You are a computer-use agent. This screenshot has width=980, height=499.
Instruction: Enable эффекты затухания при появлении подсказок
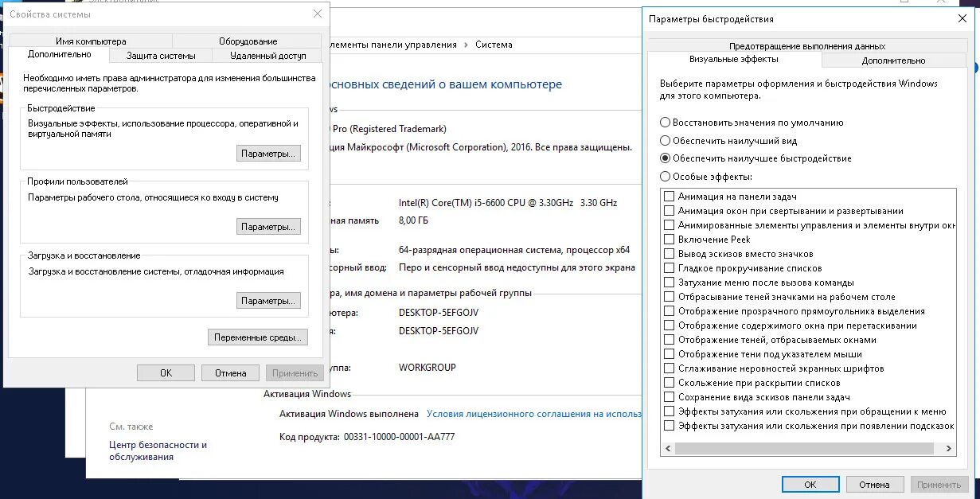click(x=670, y=426)
